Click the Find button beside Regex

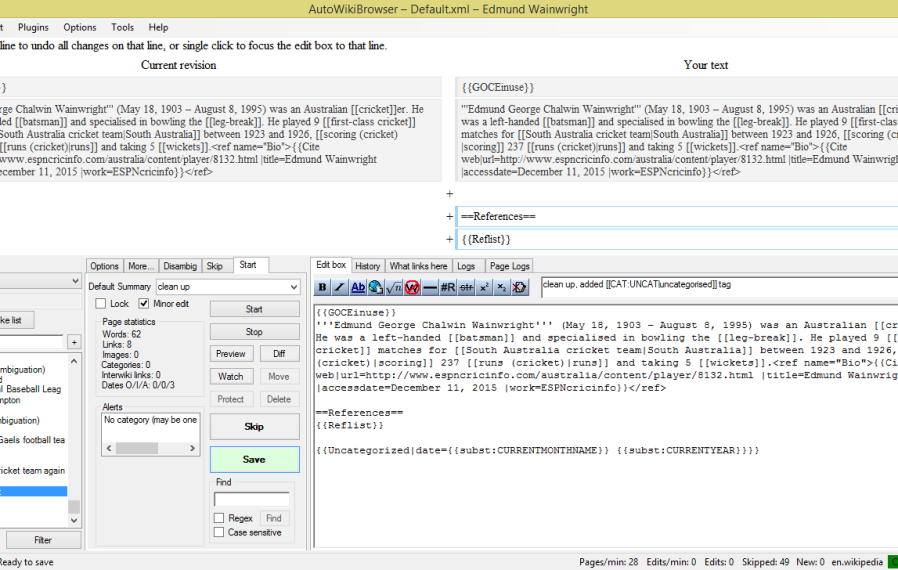(274, 518)
